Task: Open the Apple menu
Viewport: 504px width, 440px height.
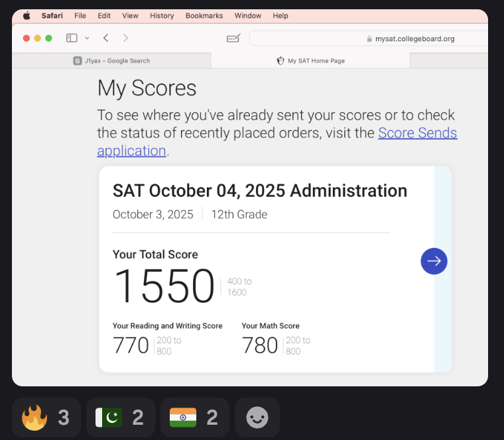Action: (27, 15)
